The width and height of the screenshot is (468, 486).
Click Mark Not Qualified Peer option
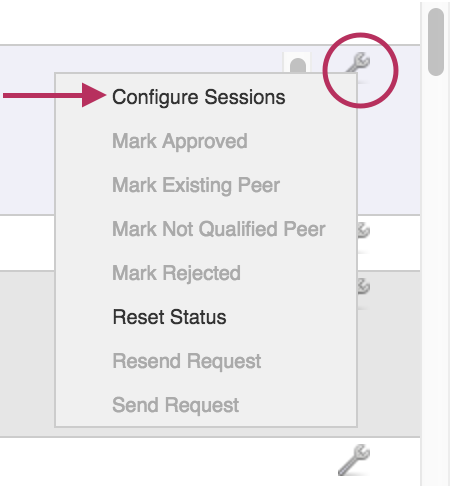(219, 229)
